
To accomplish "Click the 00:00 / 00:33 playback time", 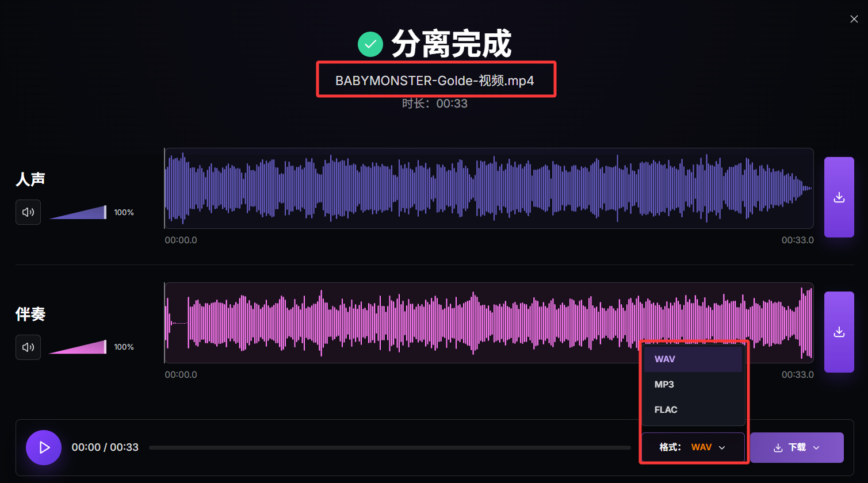I will pos(105,447).
